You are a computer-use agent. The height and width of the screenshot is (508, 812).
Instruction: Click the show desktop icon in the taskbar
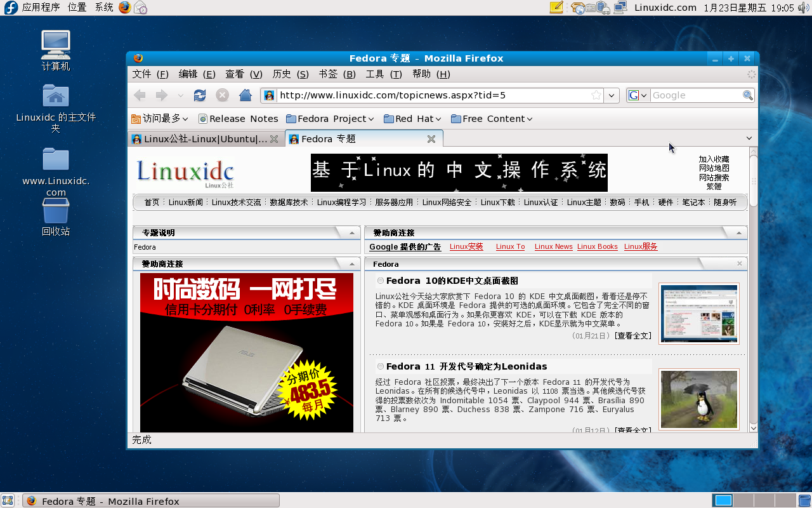[x=8, y=501]
